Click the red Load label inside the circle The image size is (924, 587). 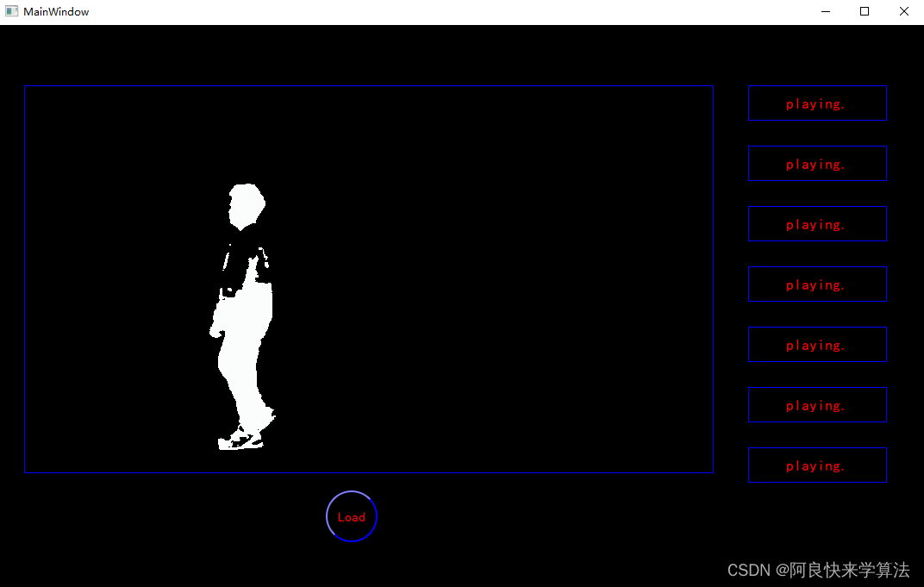coord(351,517)
